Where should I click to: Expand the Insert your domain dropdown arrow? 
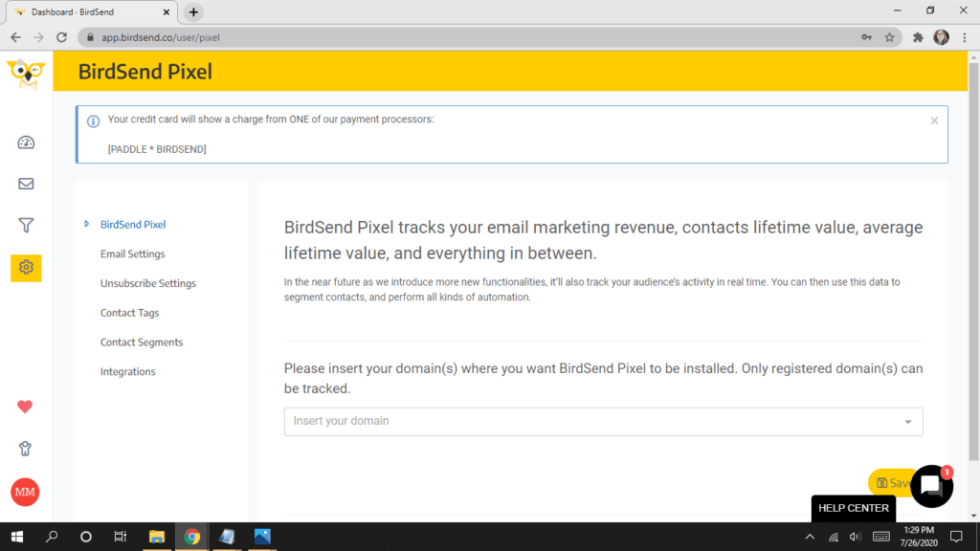pyautogui.click(x=907, y=422)
